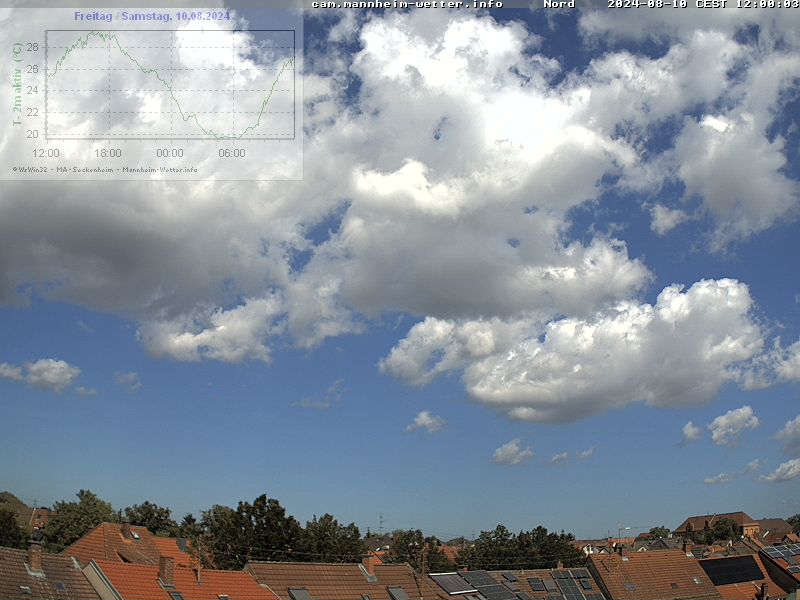Click the cam.mannheim-wetter.info URL text
This screenshot has height=600, width=800.
[x=407, y=4]
